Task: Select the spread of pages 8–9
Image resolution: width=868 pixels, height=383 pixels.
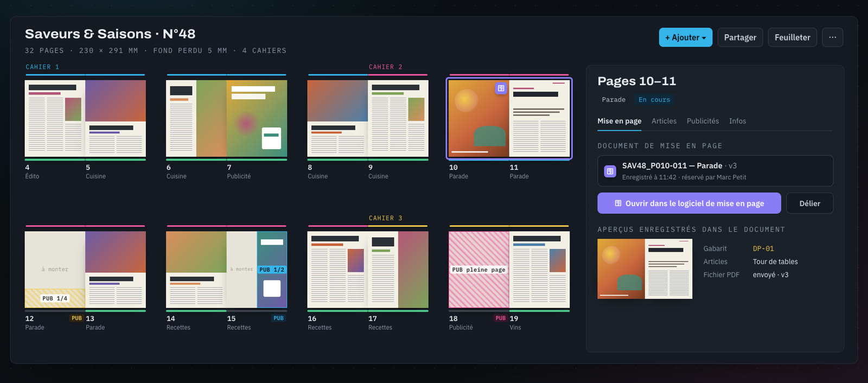Action: [x=368, y=118]
